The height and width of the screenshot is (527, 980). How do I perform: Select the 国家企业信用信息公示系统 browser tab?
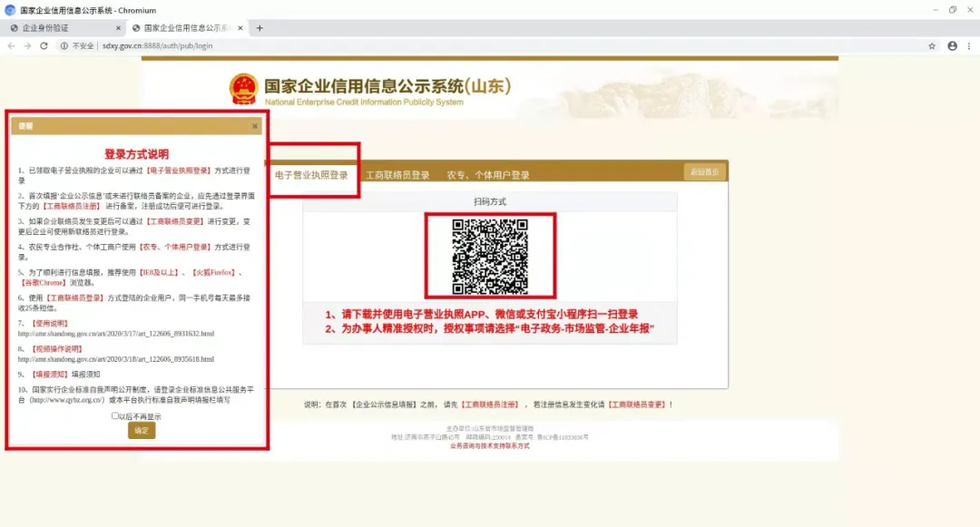point(186,27)
